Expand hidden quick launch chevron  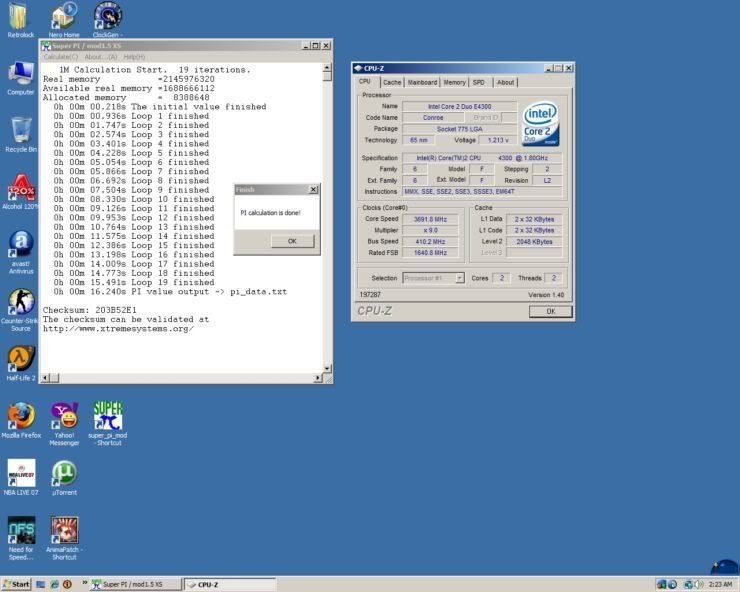(85, 584)
